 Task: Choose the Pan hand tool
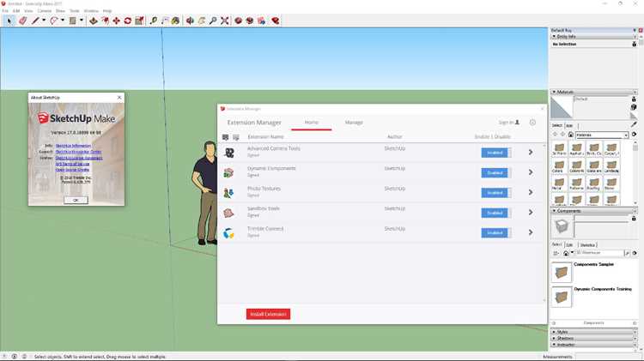tap(201, 21)
